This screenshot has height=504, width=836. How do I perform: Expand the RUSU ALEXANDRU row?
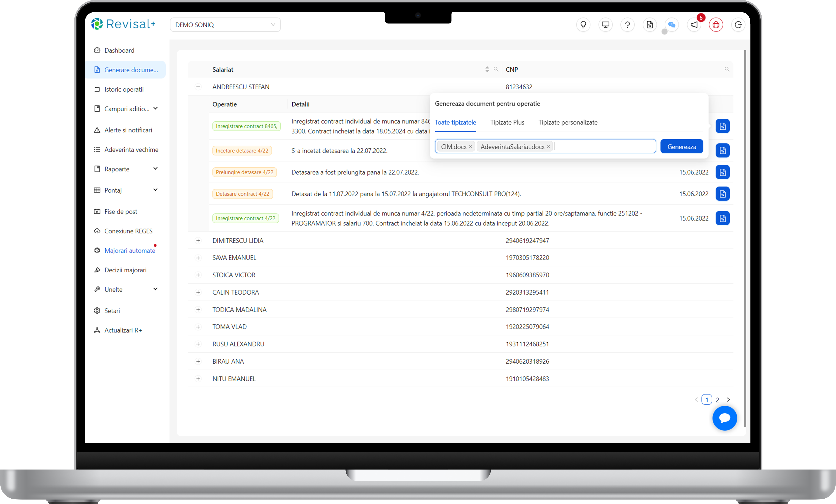point(198,344)
